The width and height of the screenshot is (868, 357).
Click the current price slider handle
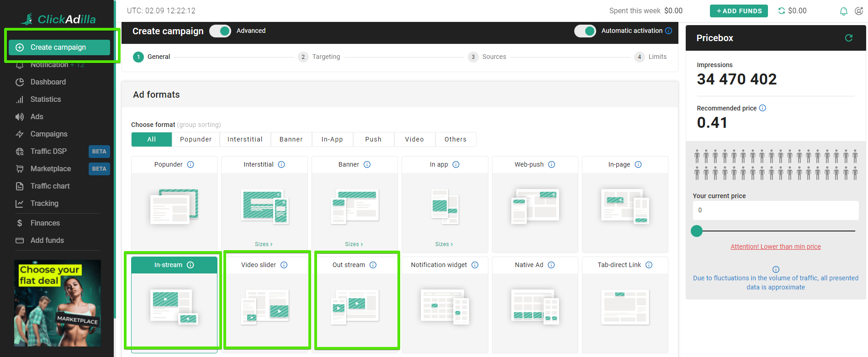click(697, 231)
